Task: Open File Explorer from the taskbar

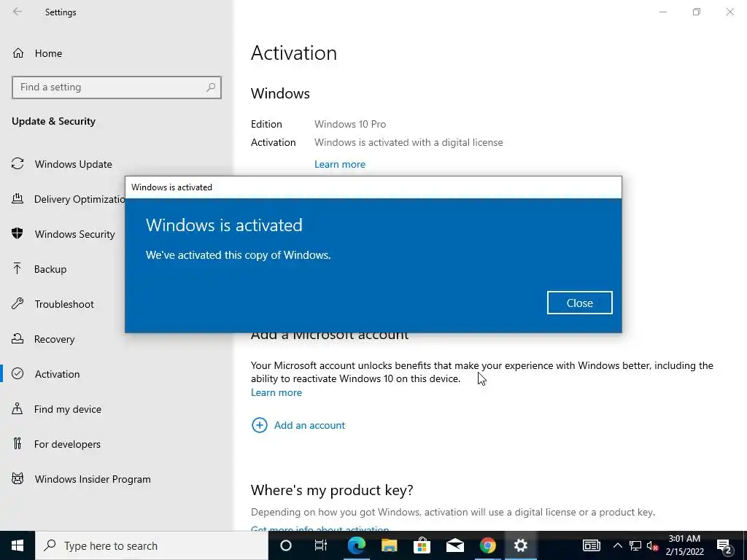Action: click(389, 545)
